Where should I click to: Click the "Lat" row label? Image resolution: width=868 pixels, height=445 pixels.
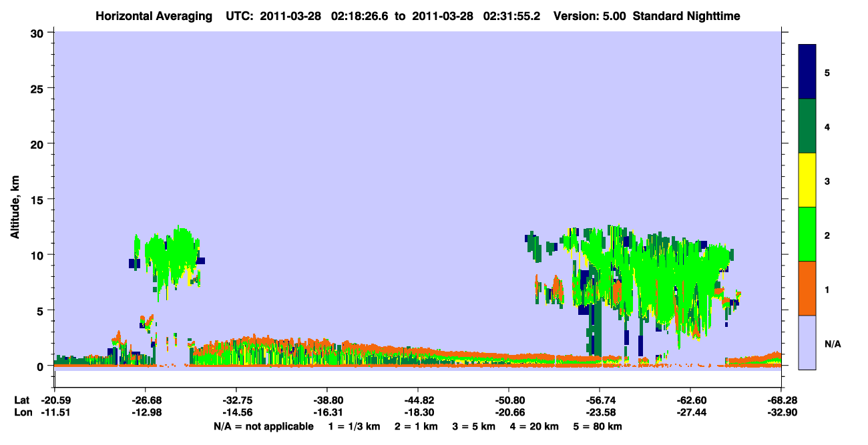[21, 400]
